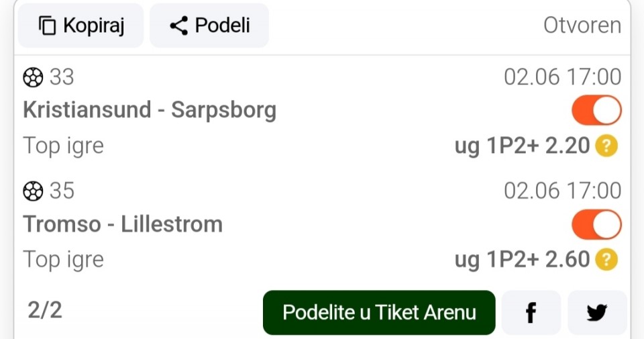Open the Tromso - Lillestrom match title

123,224
